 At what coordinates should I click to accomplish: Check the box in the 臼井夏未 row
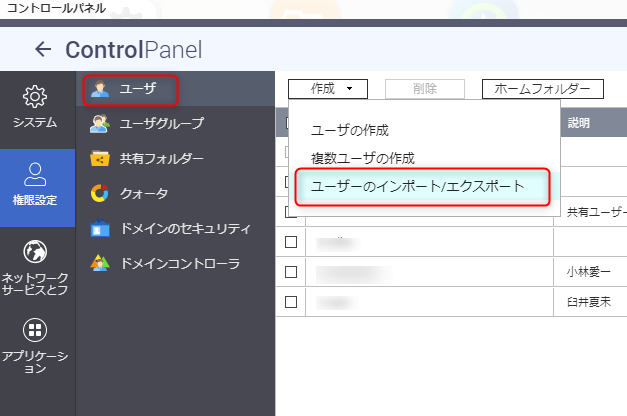(x=291, y=300)
